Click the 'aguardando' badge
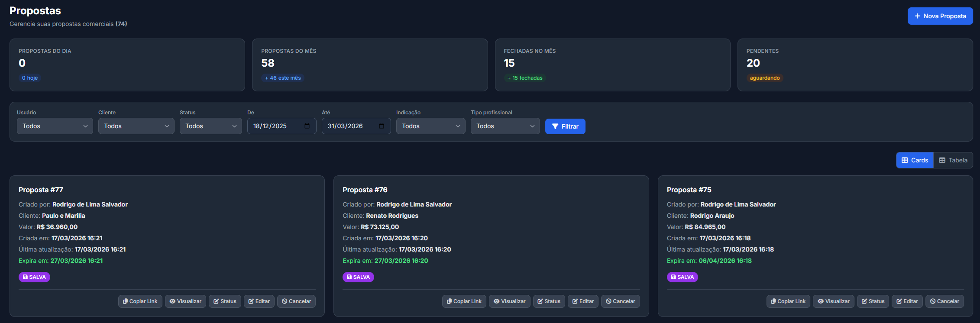This screenshot has width=980, height=323. point(765,78)
